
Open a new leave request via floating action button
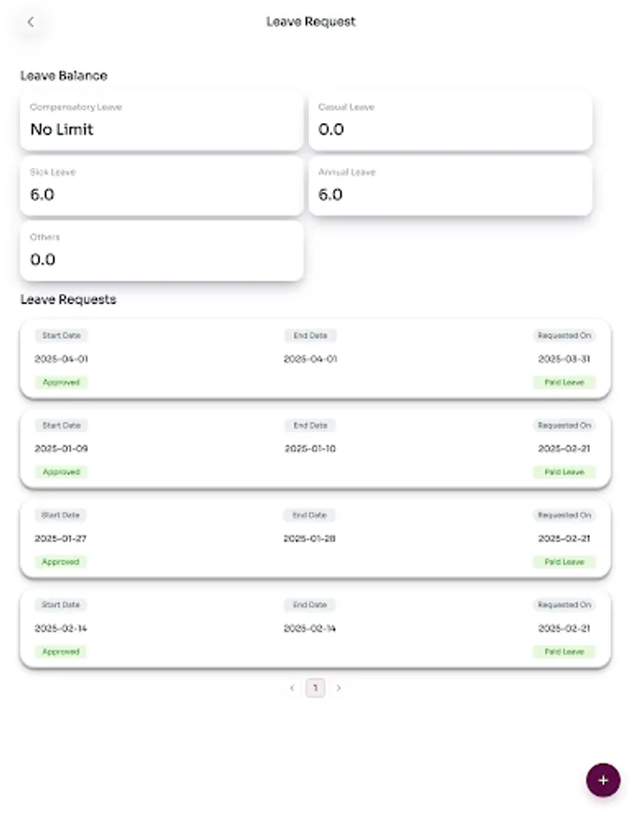tap(603, 780)
